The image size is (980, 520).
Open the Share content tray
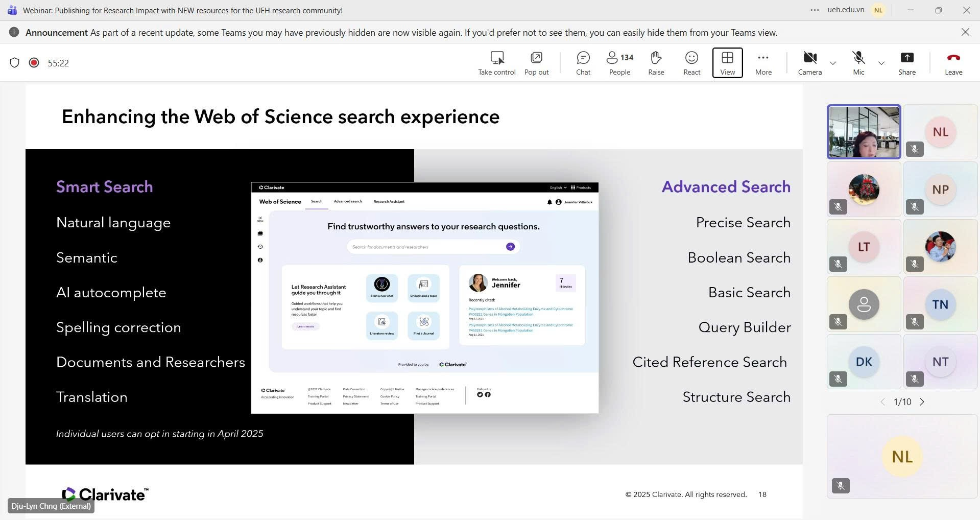(x=906, y=63)
